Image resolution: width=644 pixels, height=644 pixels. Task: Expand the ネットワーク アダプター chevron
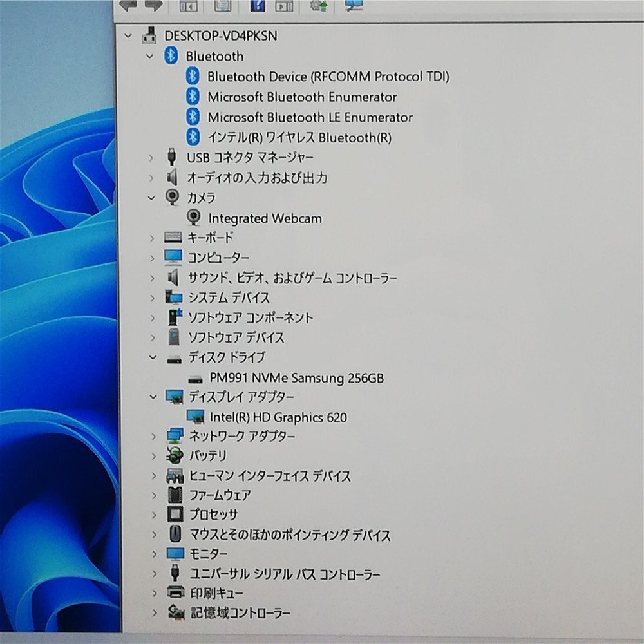click(x=154, y=437)
